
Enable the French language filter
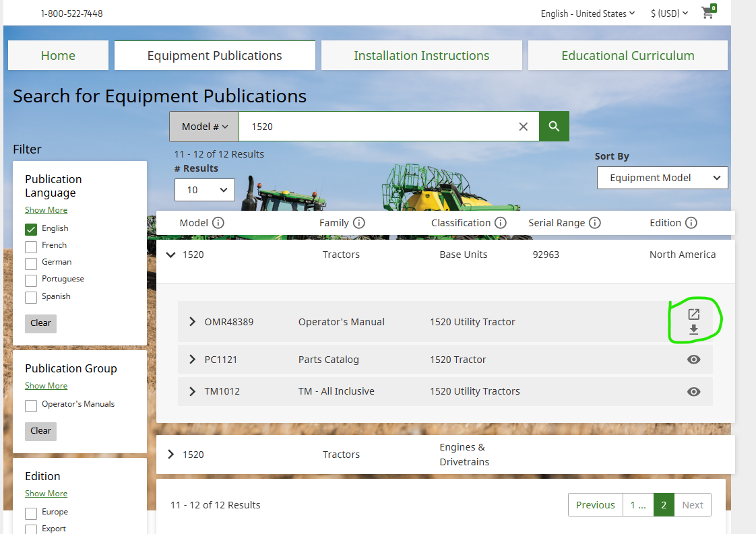pyautogui.click(x=31, y=246)
